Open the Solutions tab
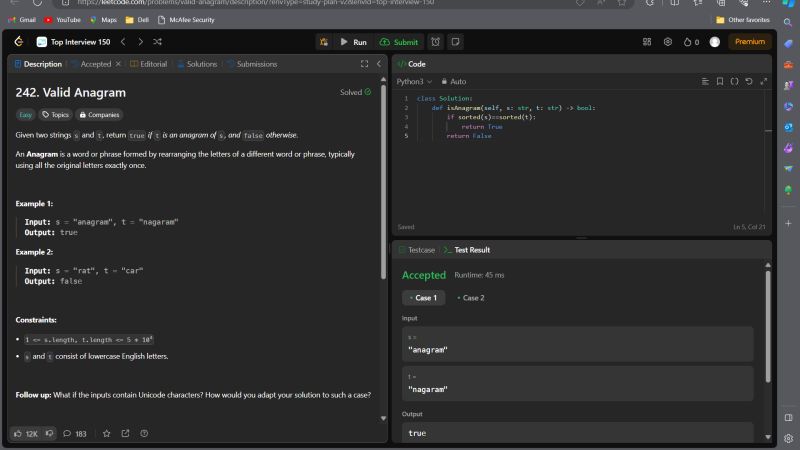This screenshot has height=450, width=800. coord(197,64)
